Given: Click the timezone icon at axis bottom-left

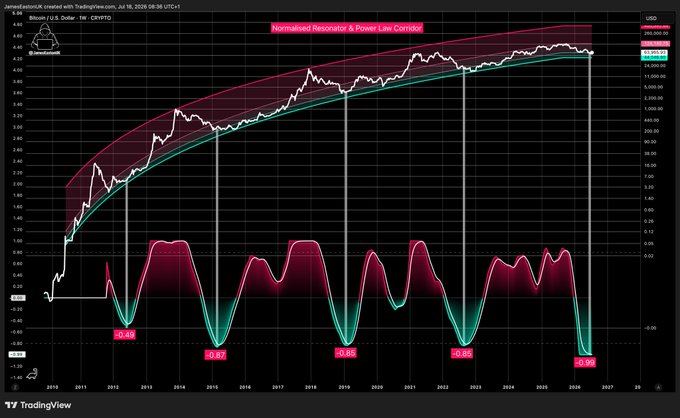Looking at the screenshot, I should [15, 387].
